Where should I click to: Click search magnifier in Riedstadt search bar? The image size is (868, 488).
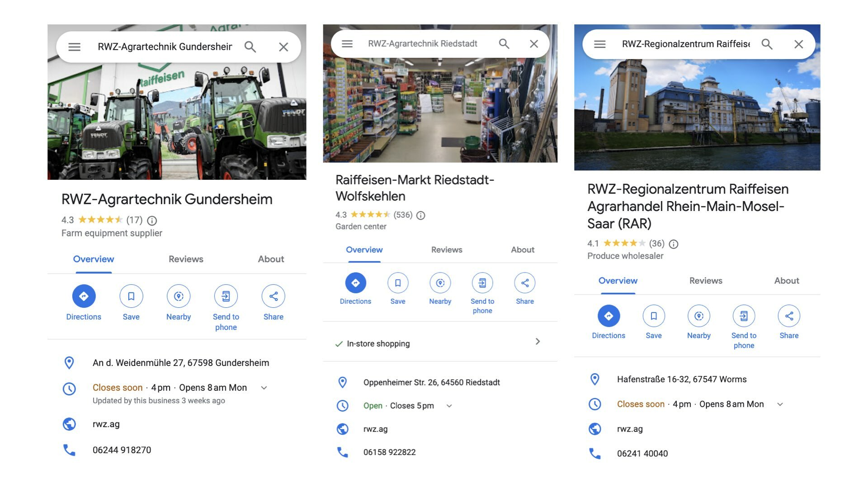(x=504, y=44)
